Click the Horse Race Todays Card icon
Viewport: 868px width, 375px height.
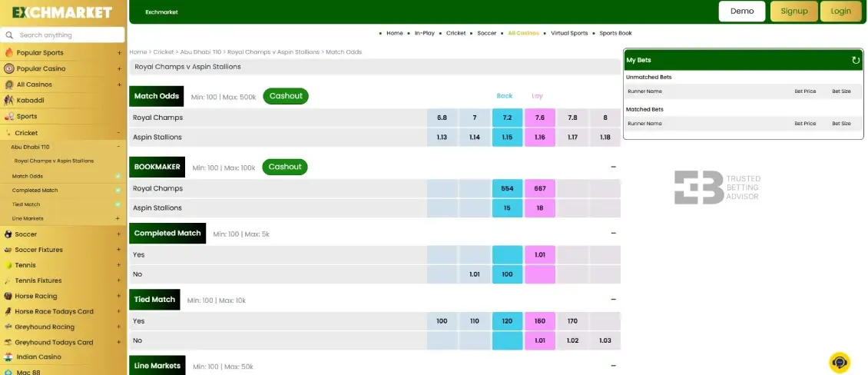tap(8, 311)
